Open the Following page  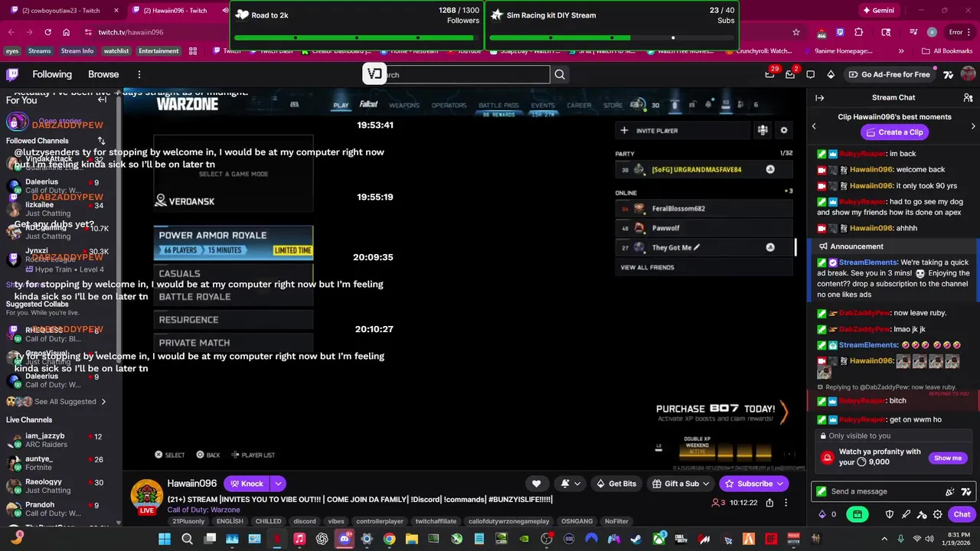click(x=52, y=74)
